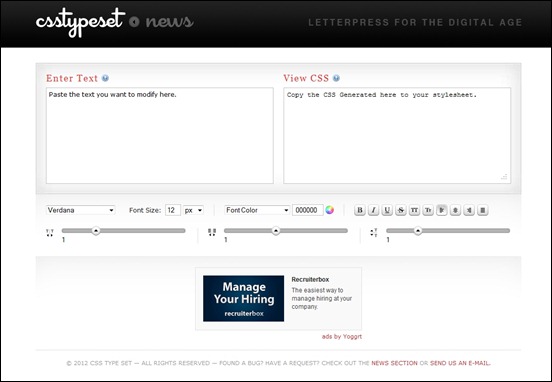Apply strikethrough to the text

click(401, 210)
